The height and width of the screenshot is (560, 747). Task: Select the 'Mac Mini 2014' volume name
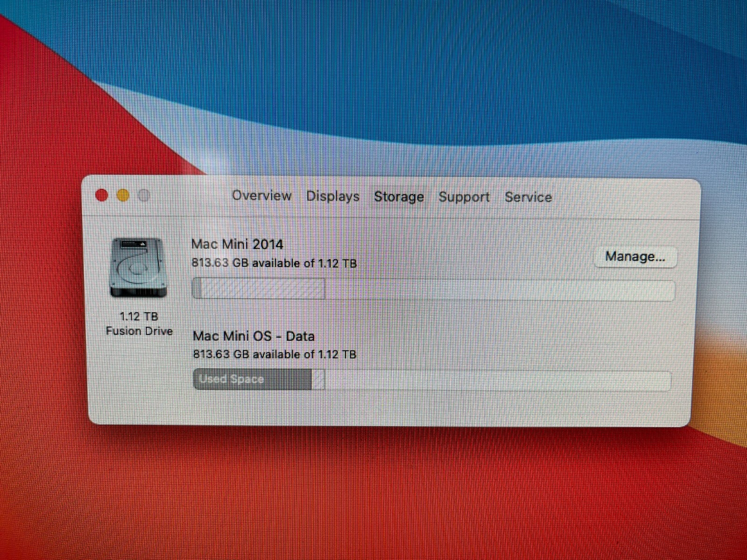(x=237, y=244)
